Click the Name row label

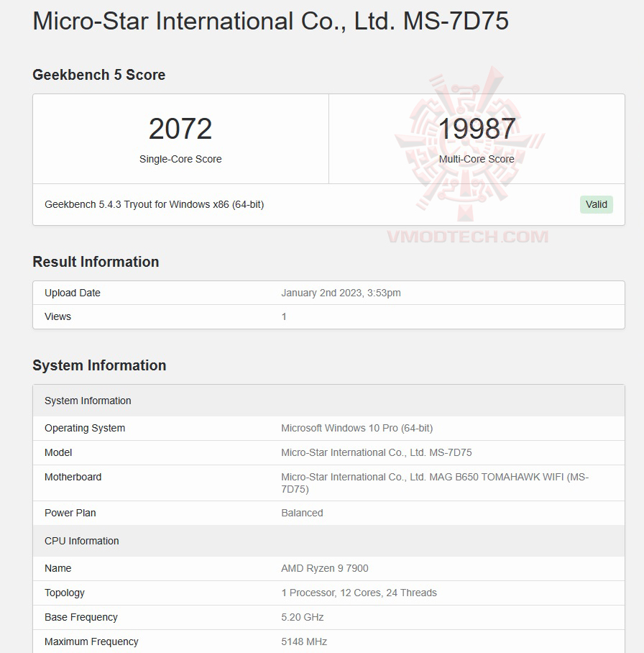[x=58, y=568]
